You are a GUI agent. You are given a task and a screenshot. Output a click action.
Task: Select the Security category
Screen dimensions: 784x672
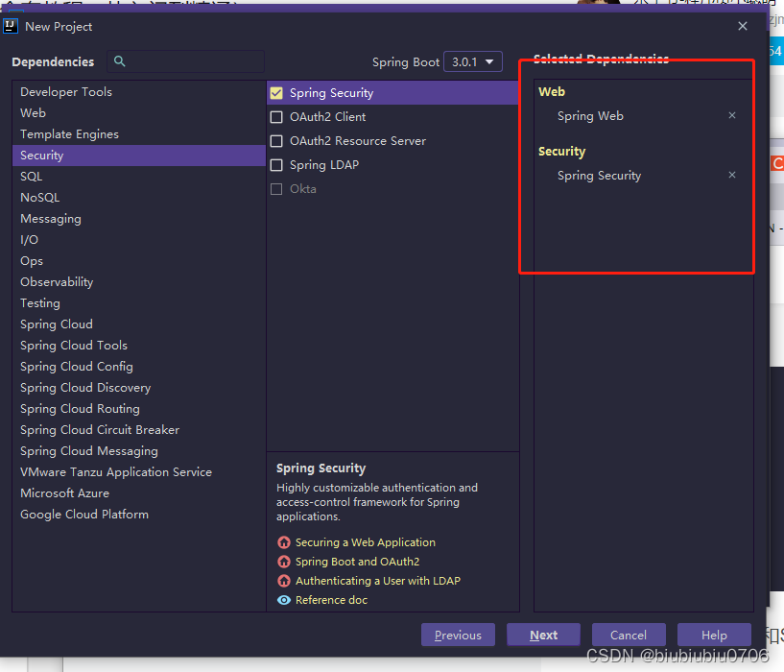point(139,156)
